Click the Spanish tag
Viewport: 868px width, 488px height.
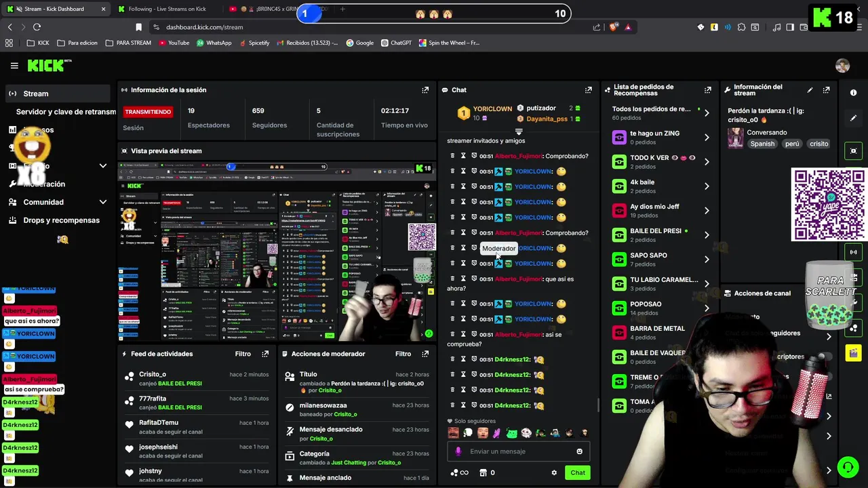(762, 144)
